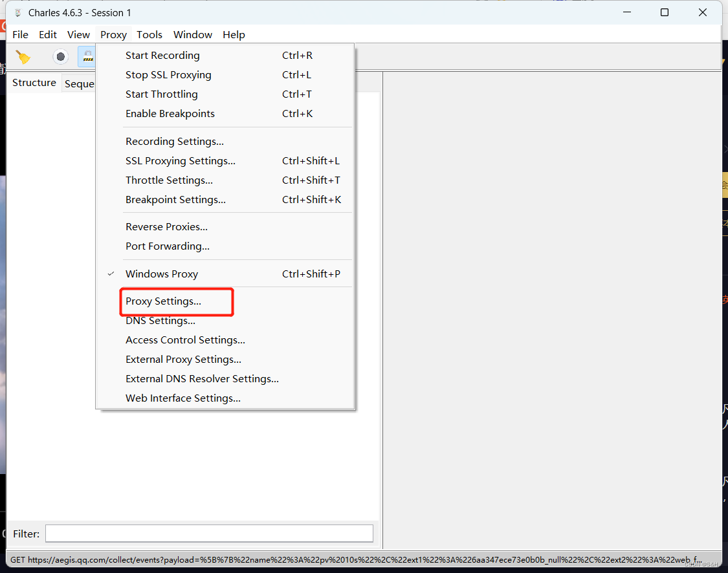Open Breakpoint Settings...
The image size is (728, 573).
(x=225, y=200)
